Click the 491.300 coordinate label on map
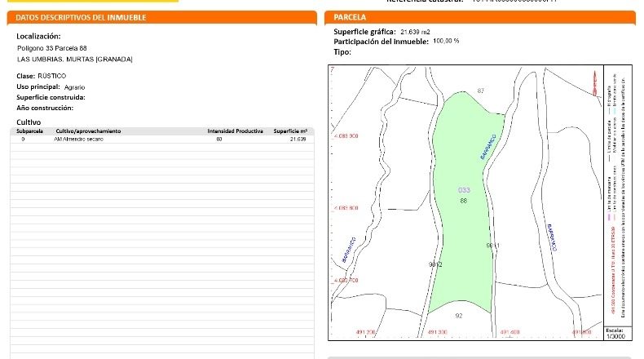This screenshot has height=359, width=644. tap(438, 332)
